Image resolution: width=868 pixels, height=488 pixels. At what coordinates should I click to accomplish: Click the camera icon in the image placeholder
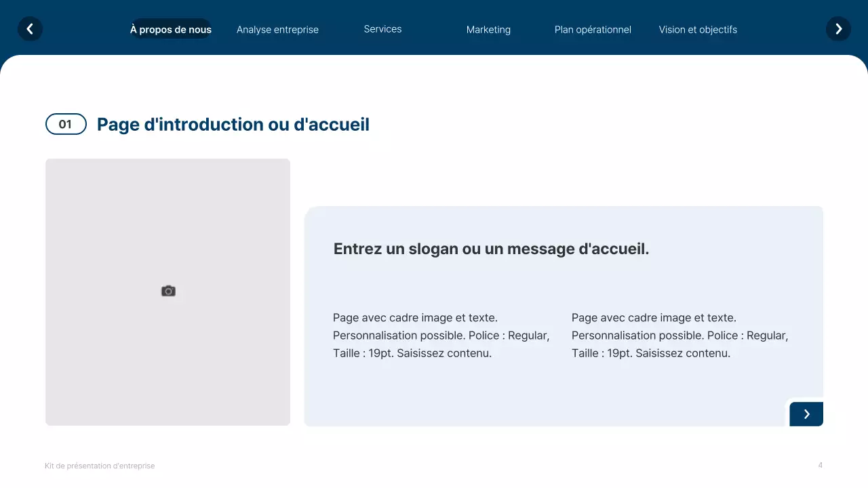tap(167, 291)
